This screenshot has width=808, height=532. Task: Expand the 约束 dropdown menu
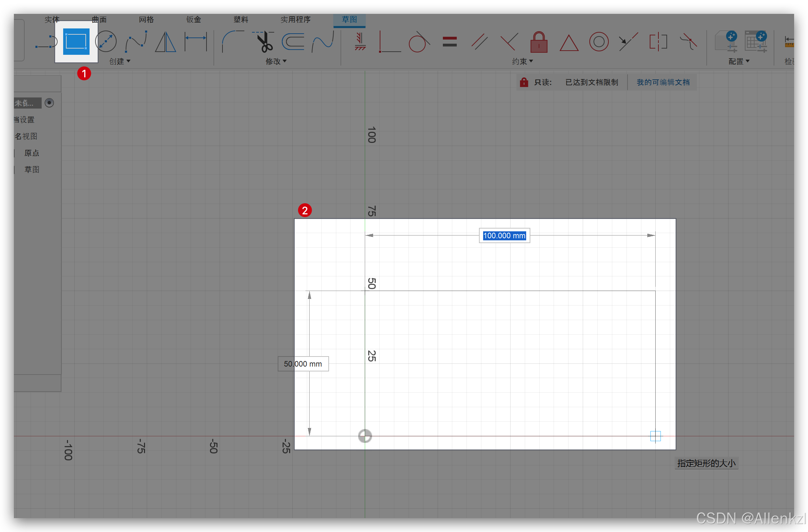point(522,61)
